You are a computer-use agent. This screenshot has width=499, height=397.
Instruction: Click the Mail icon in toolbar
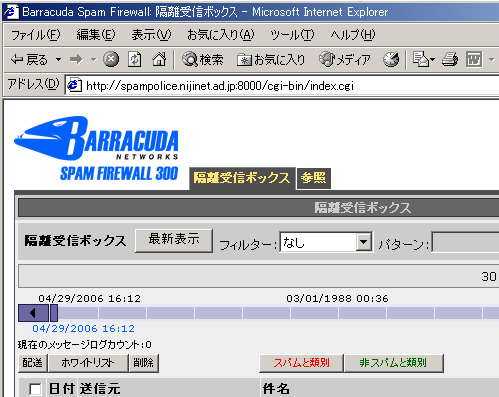click(x=424, y=60)
